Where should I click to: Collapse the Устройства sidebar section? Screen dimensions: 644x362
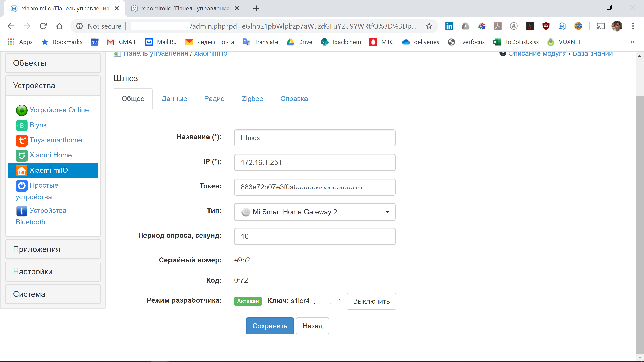[x=53, y=85]
